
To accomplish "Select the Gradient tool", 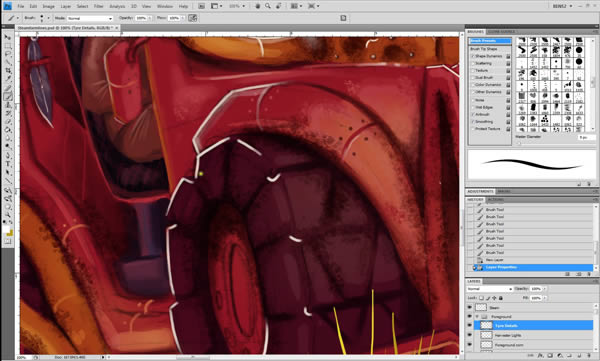I will coord(7,130).
